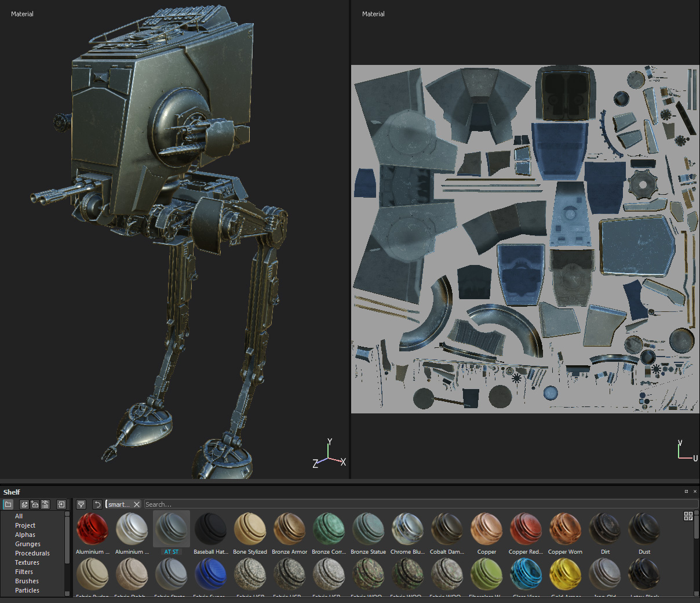Select the Brushes shelf category
Viewport: 700px width, 603px height.
tap(27, 581)
